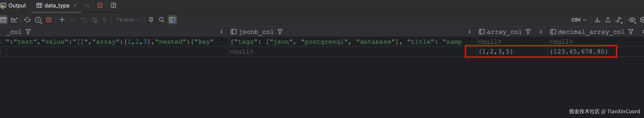This screenshot has width=644, height=118.
Task: Pin the data_type result tab
Action: [151, 20]
